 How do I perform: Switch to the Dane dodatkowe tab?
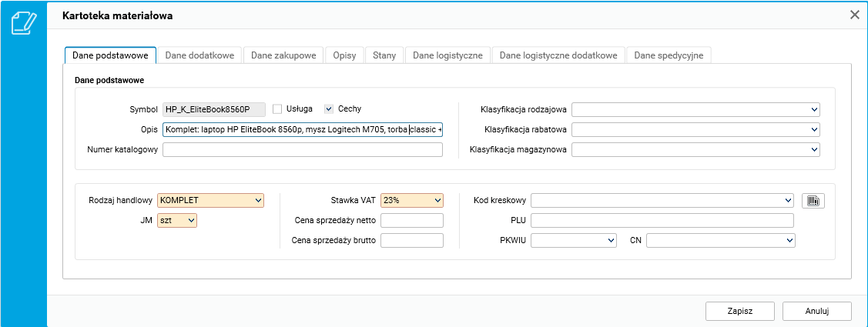pyautogui.click(x=199, y=55)
